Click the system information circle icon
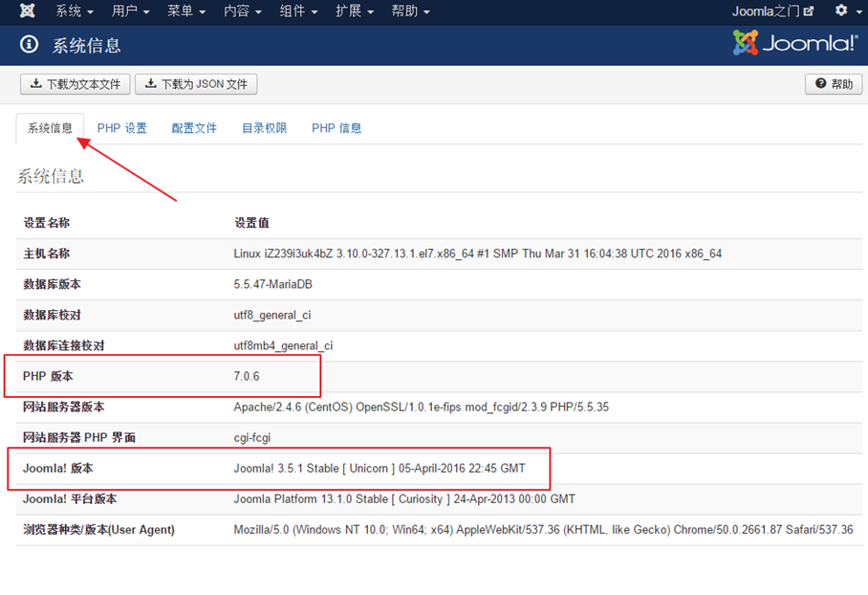 click(30, 45)
